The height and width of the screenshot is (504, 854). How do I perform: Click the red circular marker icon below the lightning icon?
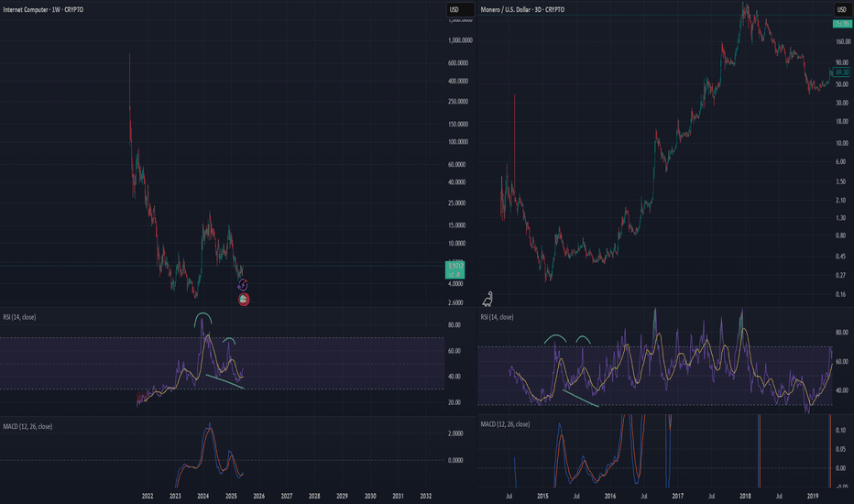tap(244, 299)
